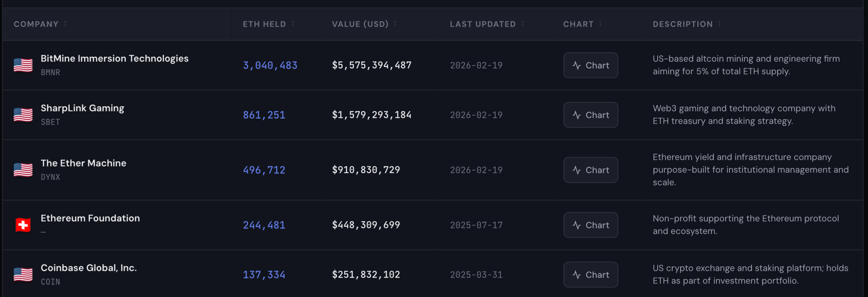Click the US flag icon by The Ether Machine
This screenshot has height=297, width=868.
(x=23, y=170)
